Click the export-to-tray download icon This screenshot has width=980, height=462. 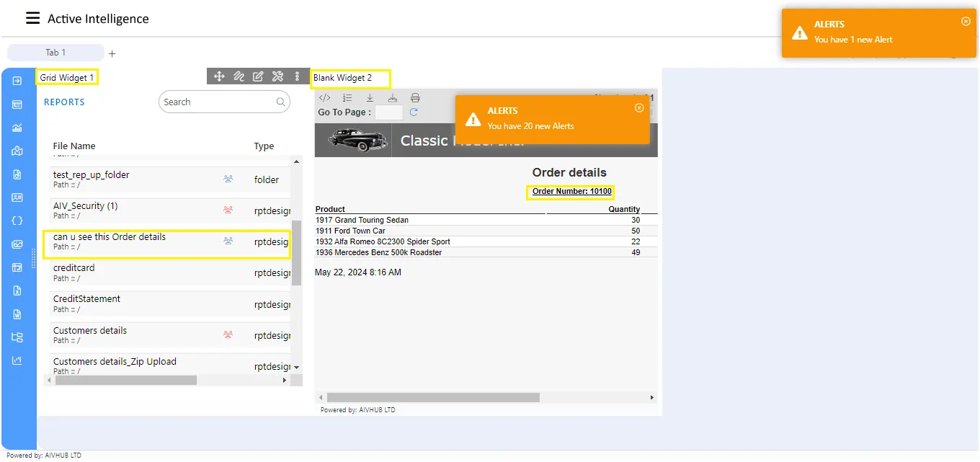pyautogui.click(x=392, y=98)
